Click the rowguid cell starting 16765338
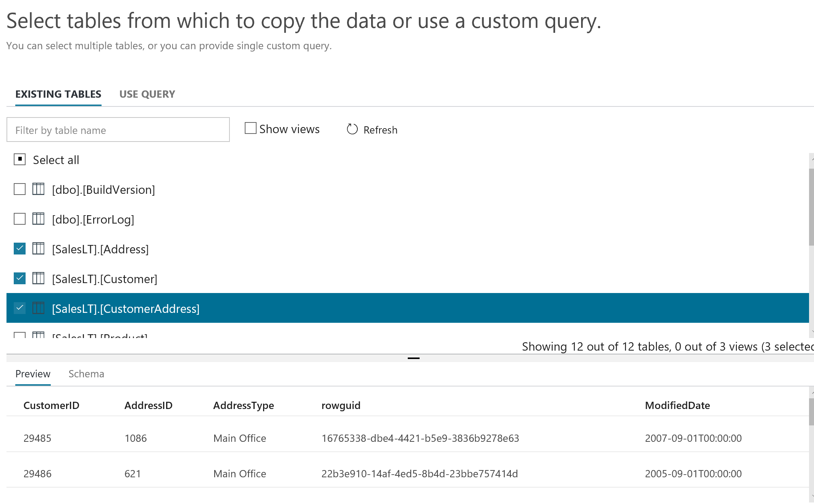The image size is (814, 504). click(x=420, y=438)
